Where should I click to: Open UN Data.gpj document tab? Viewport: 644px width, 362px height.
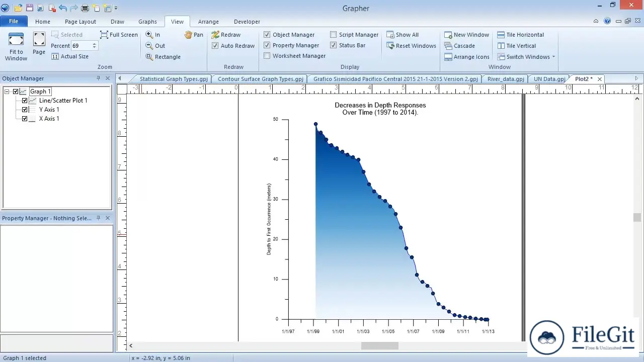(x=549, y=79)
